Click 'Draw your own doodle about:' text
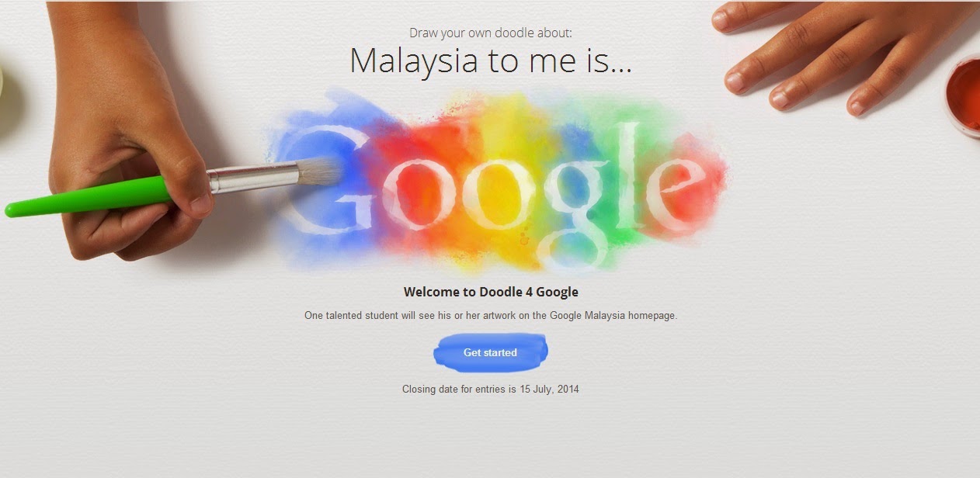Viewport: 980px width, 478px height. (x=490, y=33)
